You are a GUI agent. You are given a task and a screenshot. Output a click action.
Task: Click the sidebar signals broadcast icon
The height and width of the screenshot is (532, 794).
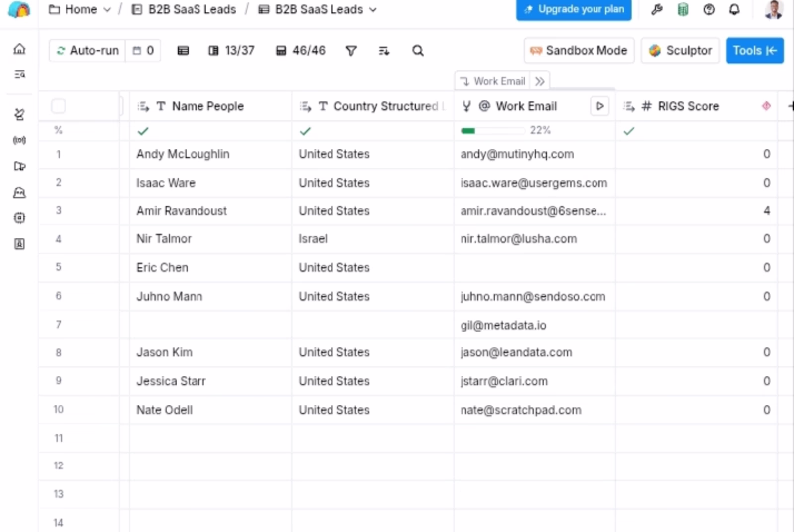[x=19, y=140]
